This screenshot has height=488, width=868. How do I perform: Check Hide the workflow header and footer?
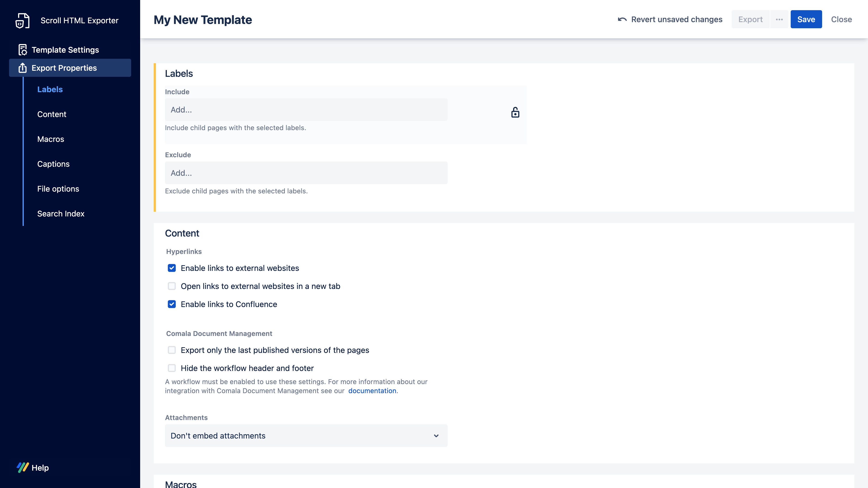pos(172,368)
